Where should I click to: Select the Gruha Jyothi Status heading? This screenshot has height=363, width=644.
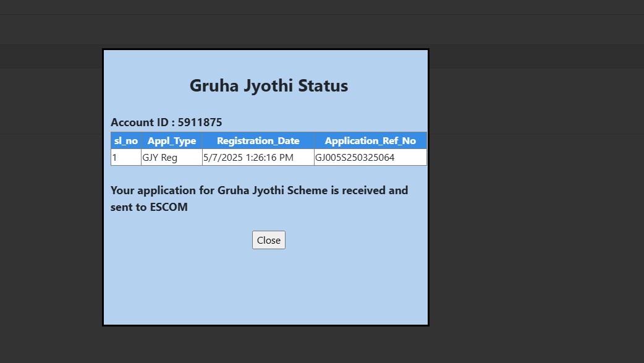pyautogui.click(x=269, y=85)
